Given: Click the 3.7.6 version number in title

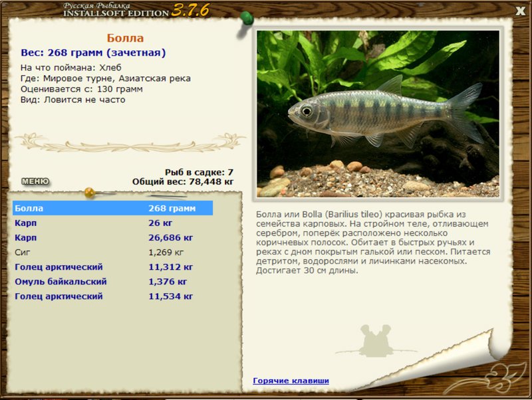Looking at the screenshot, I should pos(190,10).
